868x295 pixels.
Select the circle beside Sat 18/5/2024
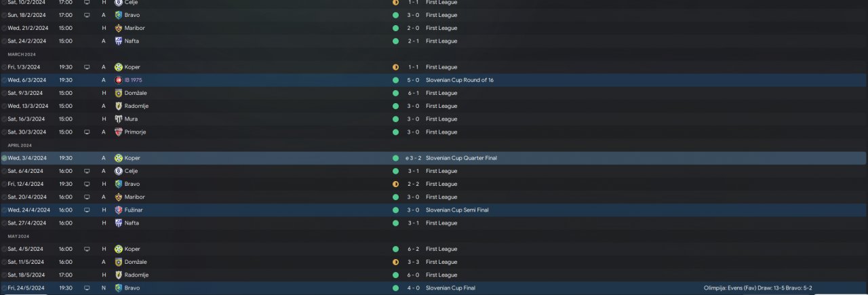click(4, 275)
